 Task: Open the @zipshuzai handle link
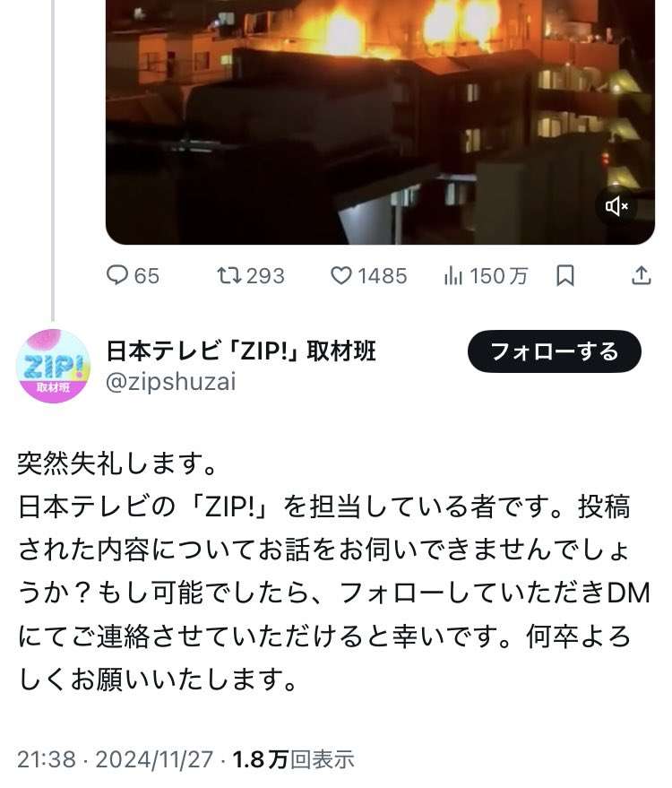tap(171, 382)
